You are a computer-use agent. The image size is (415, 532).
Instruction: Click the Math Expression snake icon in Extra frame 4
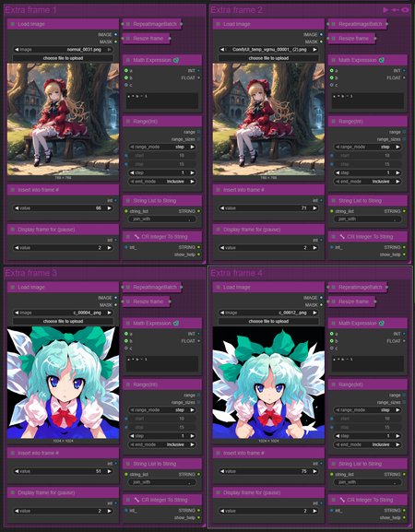coord(382,324)
